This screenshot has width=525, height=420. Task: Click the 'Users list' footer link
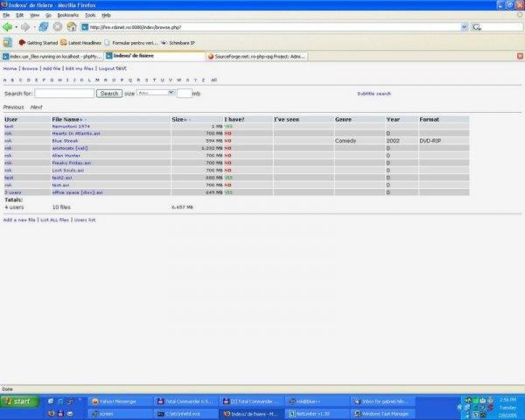tap(85, 220)
